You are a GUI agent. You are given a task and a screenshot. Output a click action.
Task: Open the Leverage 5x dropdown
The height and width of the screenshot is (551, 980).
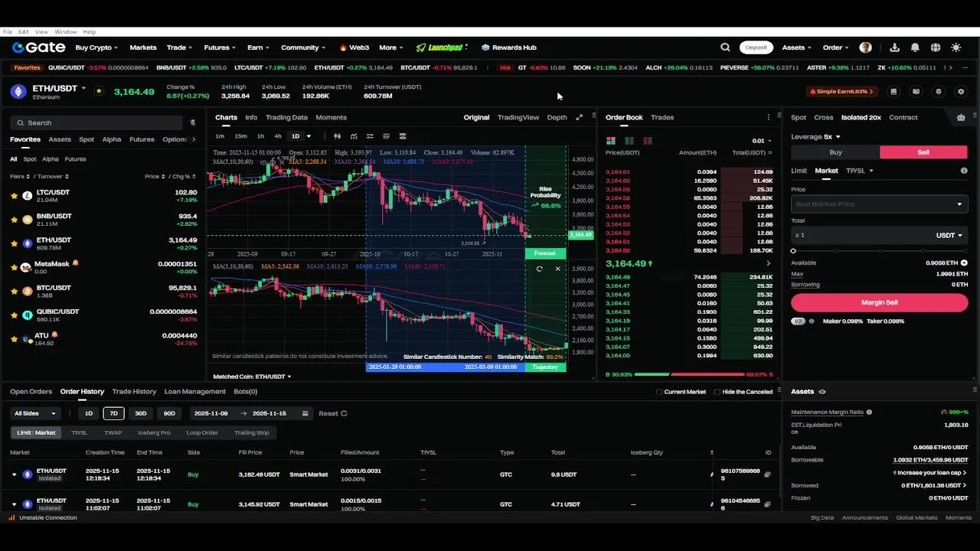pos(816,137)
